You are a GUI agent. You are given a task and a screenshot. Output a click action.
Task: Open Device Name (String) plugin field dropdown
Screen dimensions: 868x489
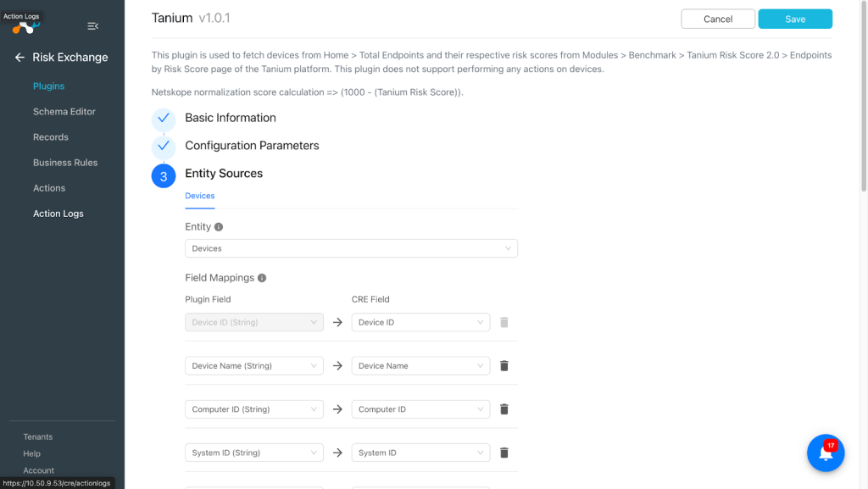[x=254, y=365]
